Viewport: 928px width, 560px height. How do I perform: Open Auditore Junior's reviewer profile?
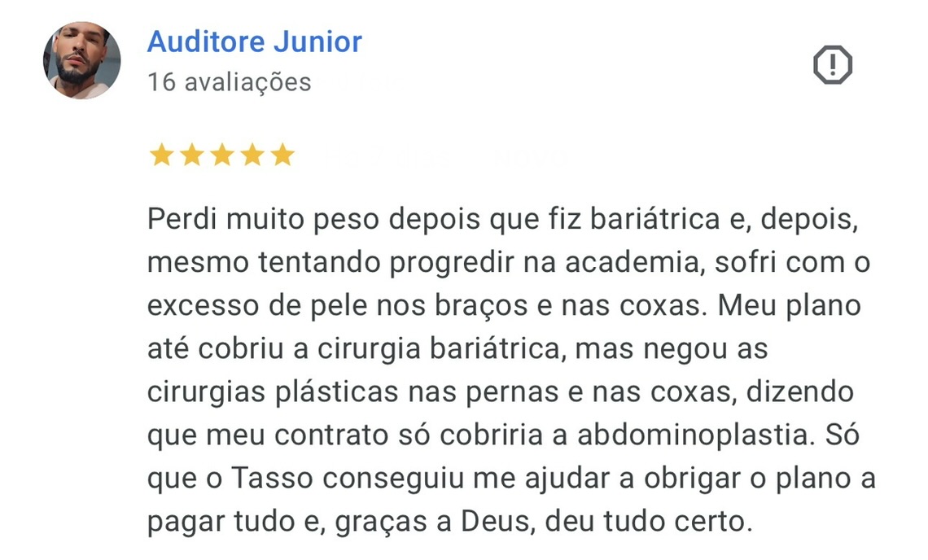pos(254,42)
